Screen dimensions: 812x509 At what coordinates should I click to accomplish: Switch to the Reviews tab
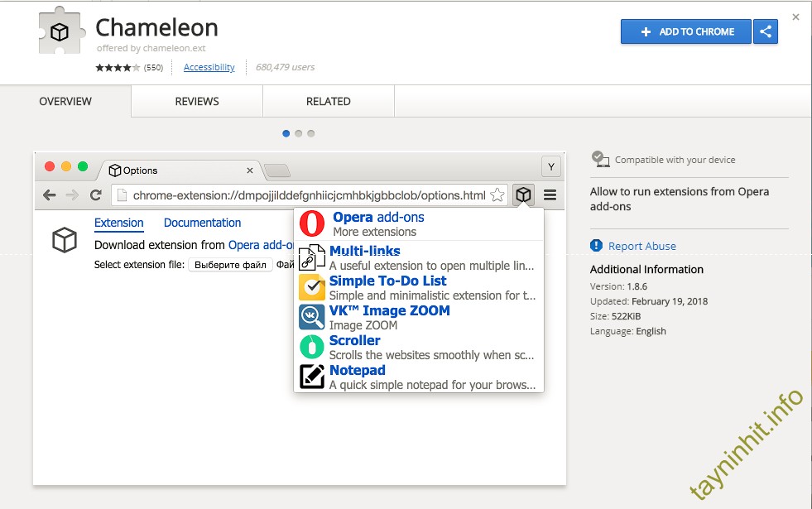pyautogui.click(x=197, y=101)
